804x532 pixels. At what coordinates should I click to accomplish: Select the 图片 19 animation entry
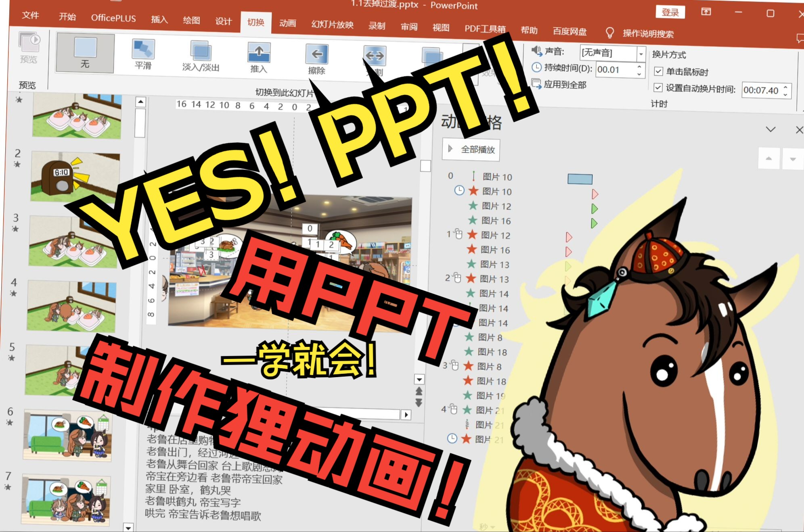[484, 396]
